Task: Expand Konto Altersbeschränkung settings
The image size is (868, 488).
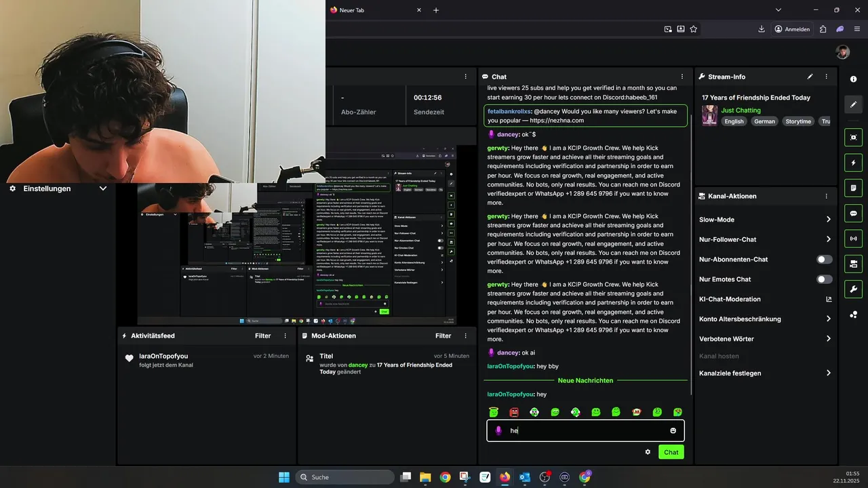Action: coord(829,319)
